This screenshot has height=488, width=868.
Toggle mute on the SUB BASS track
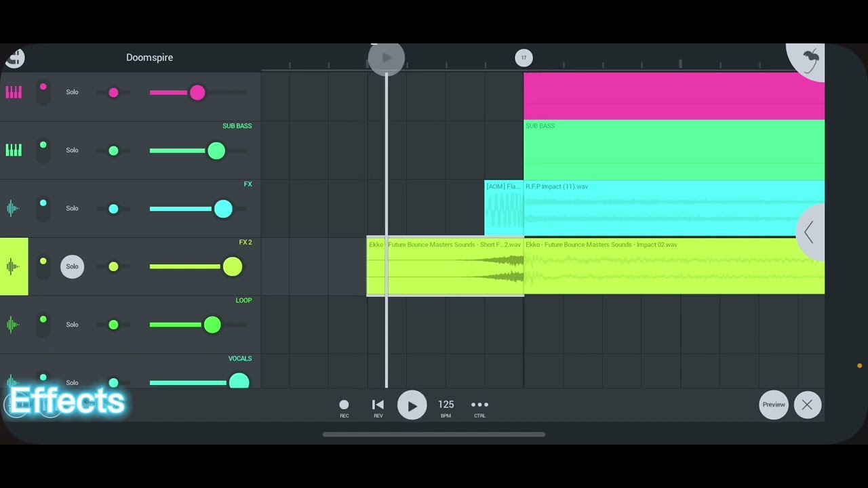point(43,150)
